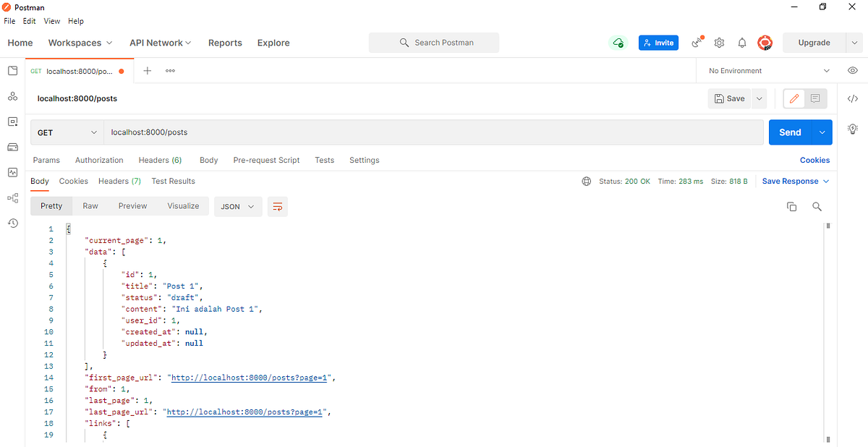
Task: Open request capture with satellite icon
Action: [x=696, y=43]
